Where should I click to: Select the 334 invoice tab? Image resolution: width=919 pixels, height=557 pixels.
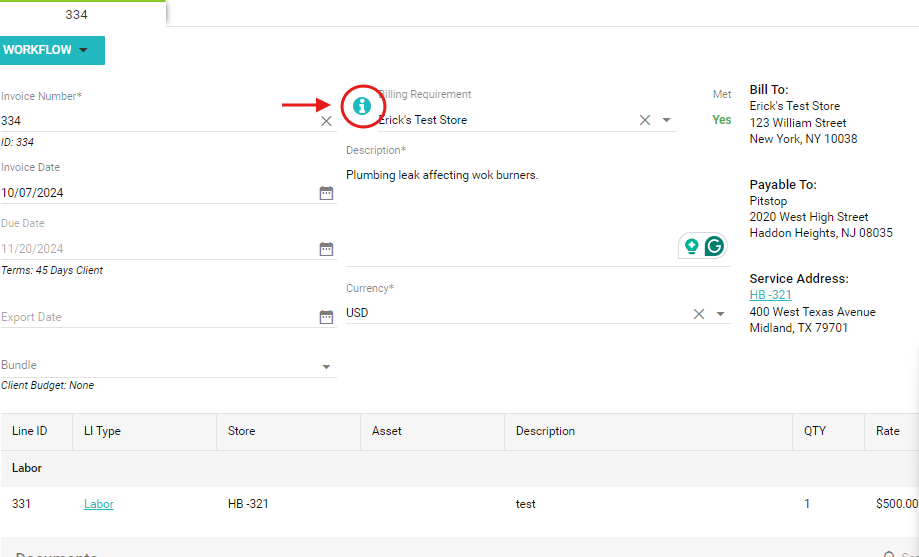click(x=76, y=14)
